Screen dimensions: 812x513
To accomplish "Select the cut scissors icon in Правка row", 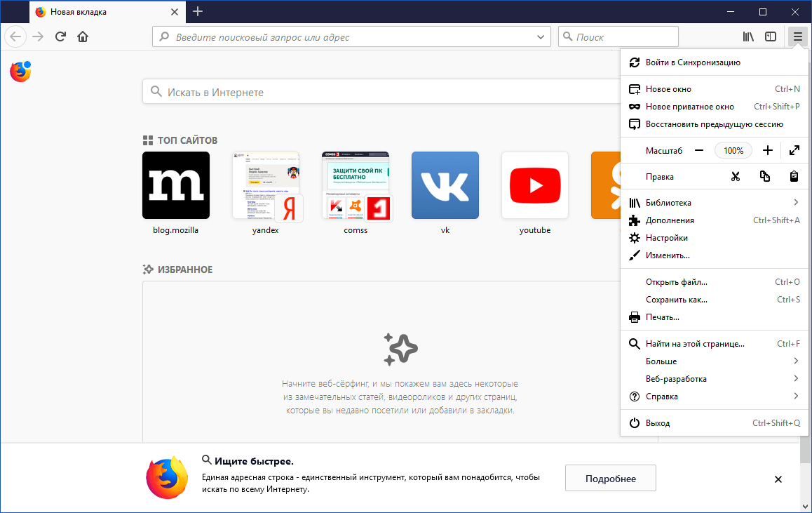I will coord(735,176).
